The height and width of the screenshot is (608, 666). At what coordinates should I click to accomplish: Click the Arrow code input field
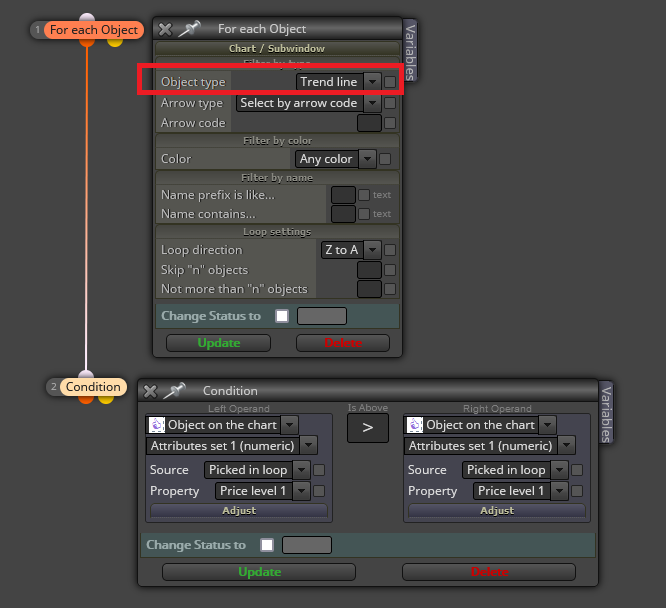point(369,123)
